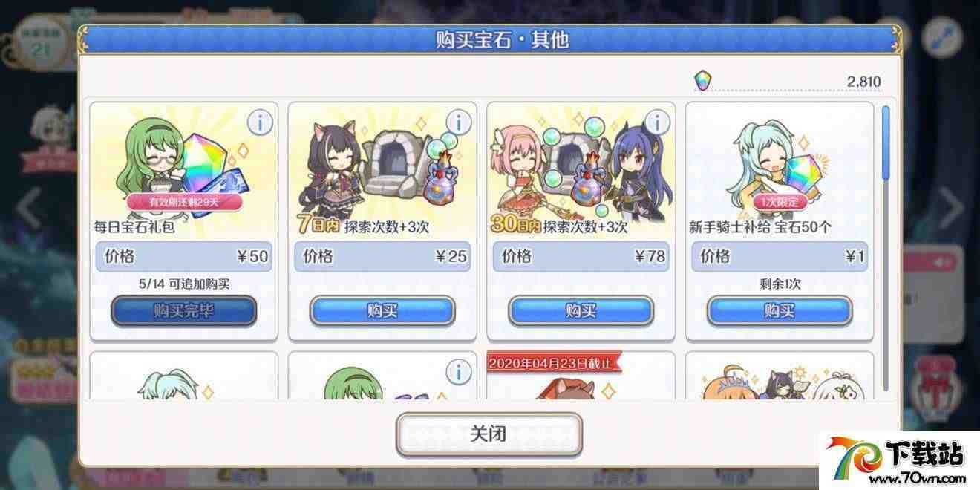Image resolution: width=980 pixels, height=490 pixels.
Task: Tap info icon on second-row green-haired card
Action: point(458,371)
